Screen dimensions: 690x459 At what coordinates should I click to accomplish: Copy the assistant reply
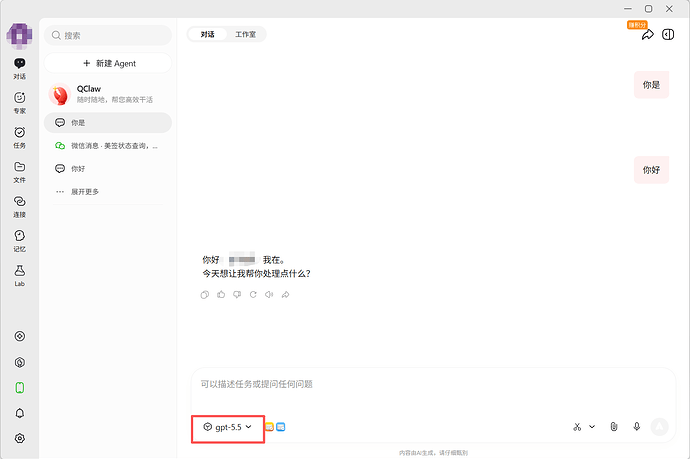pyautogui.click(x=205, y=294)
